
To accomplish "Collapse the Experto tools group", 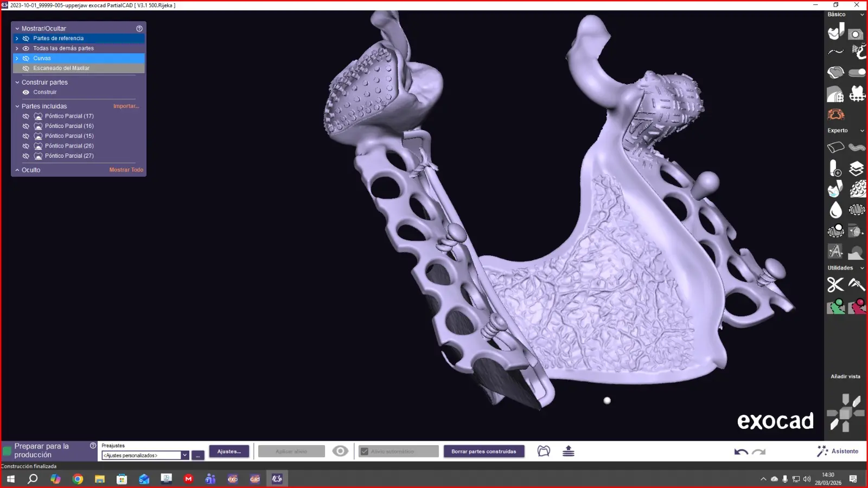I will [x=862, y=131].
